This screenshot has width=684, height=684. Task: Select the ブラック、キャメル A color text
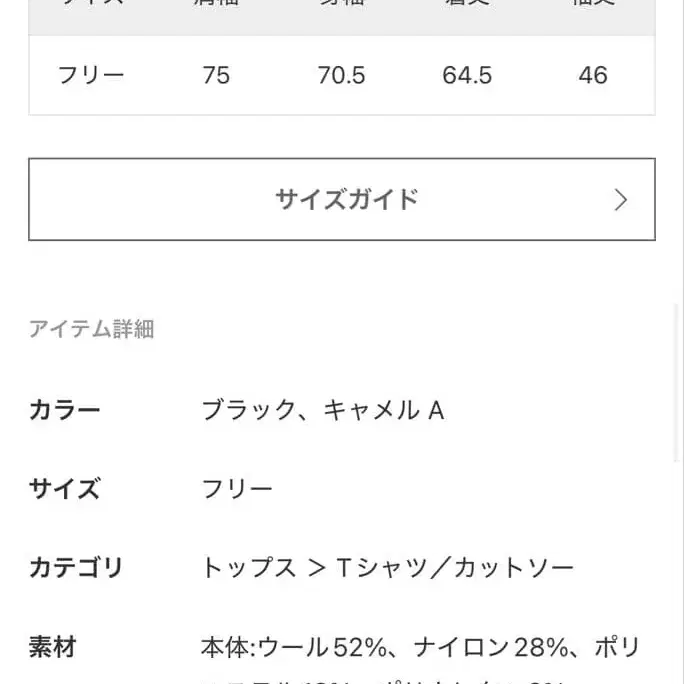coord(322,410)
